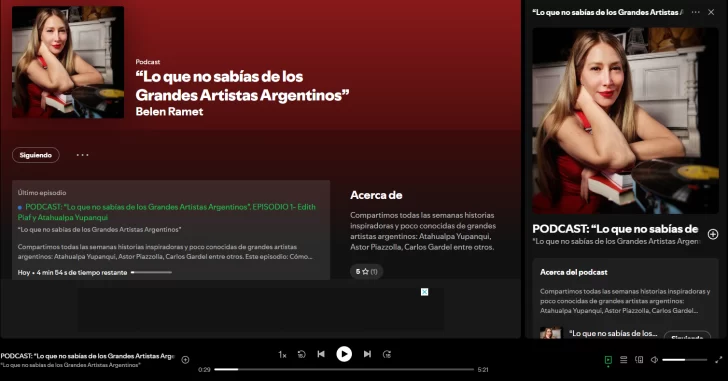Close the Now Playing side panel
This screenshot has width=728, height=381.
tap(711, 13)
